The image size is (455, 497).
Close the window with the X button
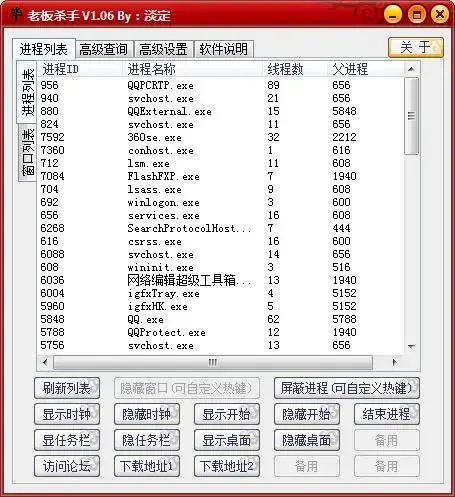tap(440, 14)
